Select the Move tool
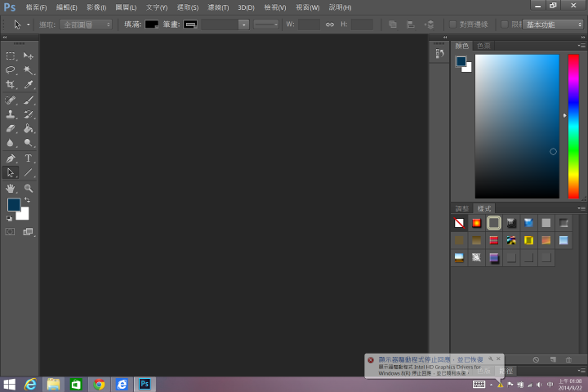Screen dimensions: 588x392 (x=28, y=56)
